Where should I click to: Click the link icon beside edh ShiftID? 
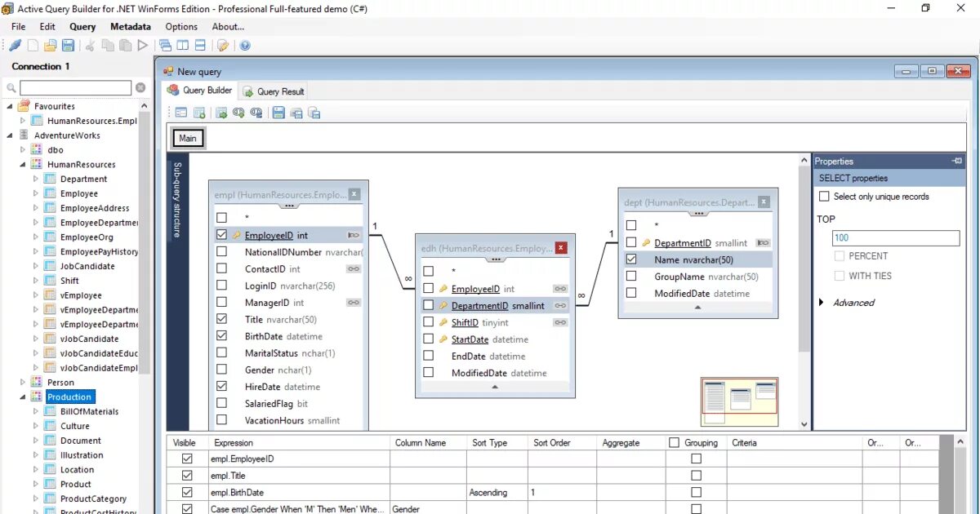click(559, 322)
